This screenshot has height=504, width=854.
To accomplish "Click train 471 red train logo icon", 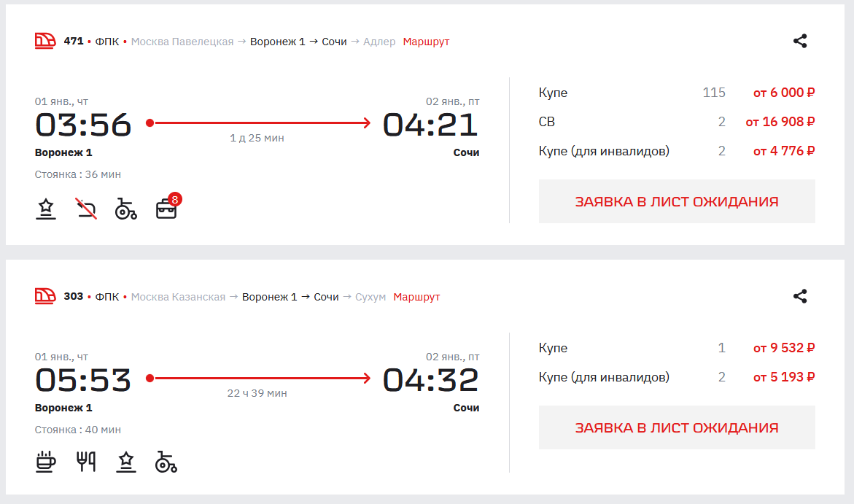I will pos(45,41).
